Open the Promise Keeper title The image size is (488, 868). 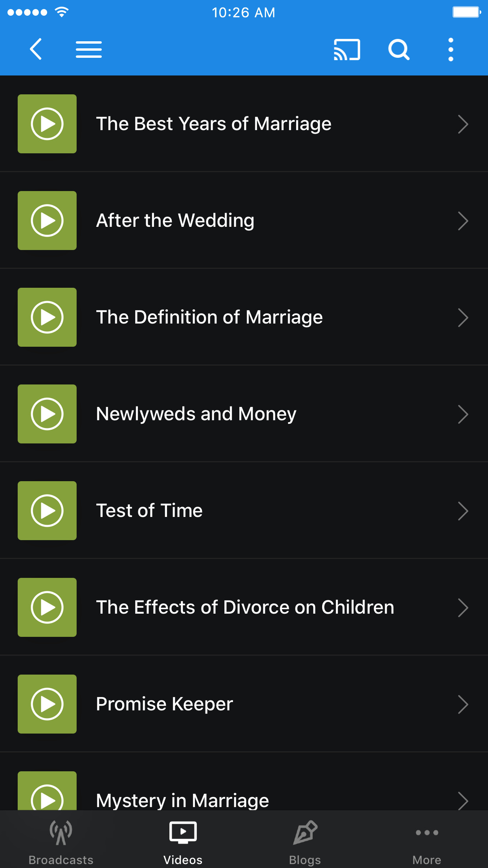tap(165, 704)
